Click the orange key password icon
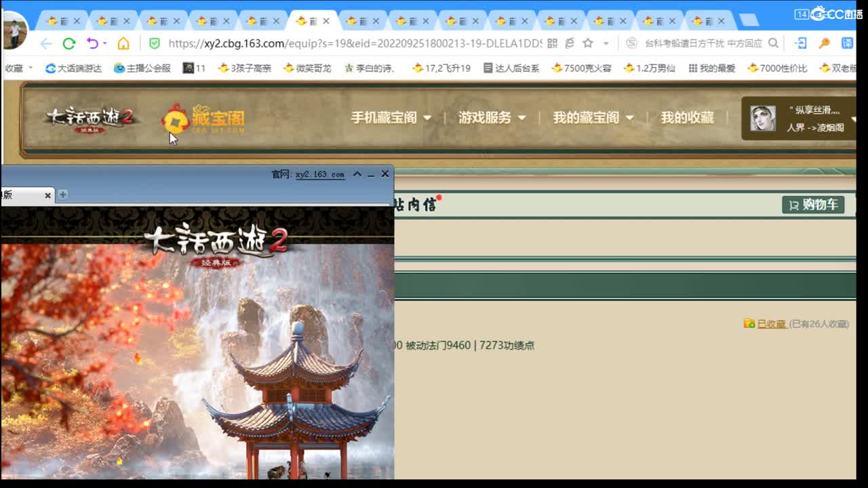 [x=825, y=43]
